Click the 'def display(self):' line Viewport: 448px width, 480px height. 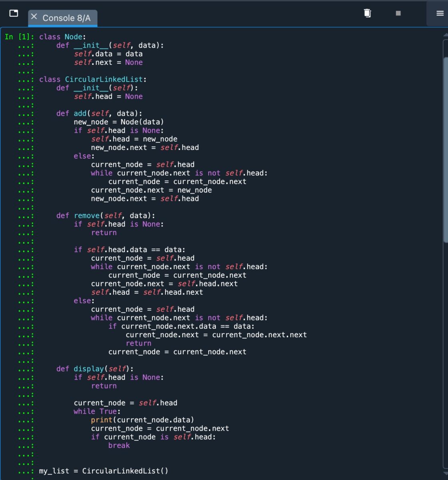pyautogui.click(x=95, y=369)
